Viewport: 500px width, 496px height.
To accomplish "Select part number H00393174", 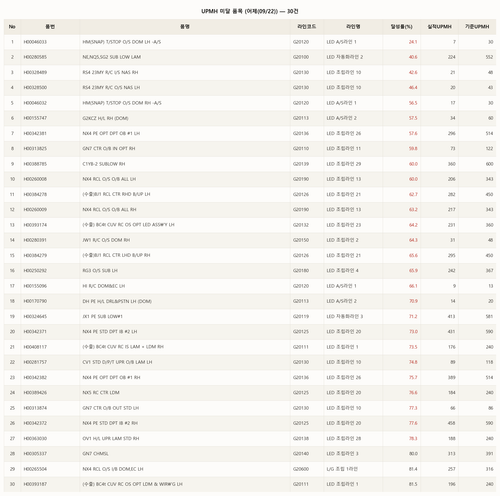I will pyautogui.click(x=35, y=225).
